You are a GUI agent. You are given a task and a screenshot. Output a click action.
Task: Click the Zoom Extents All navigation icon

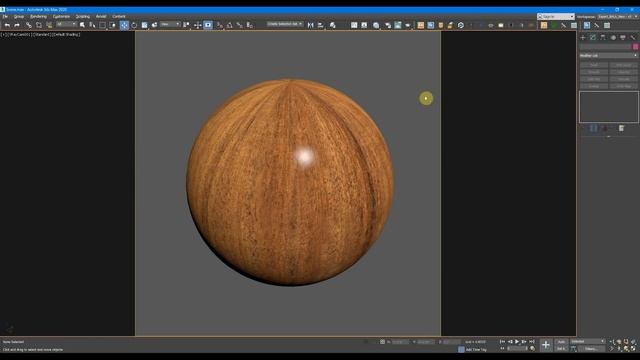[633, 341]
